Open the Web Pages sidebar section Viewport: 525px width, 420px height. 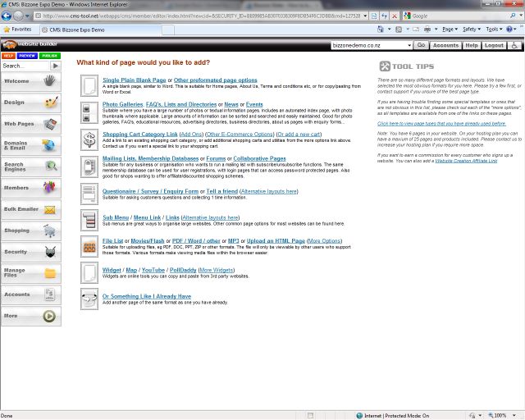[30, 125]
